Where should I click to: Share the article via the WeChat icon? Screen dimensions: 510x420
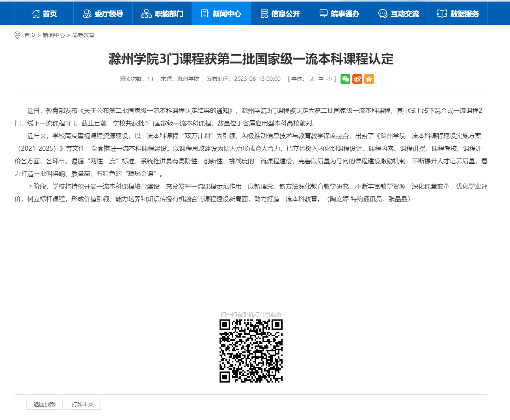point(345,79)
